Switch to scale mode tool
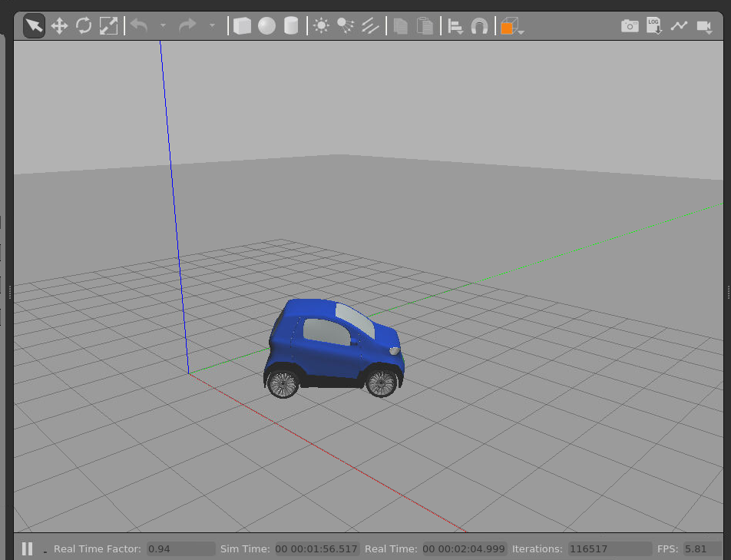 coord(108,25)
